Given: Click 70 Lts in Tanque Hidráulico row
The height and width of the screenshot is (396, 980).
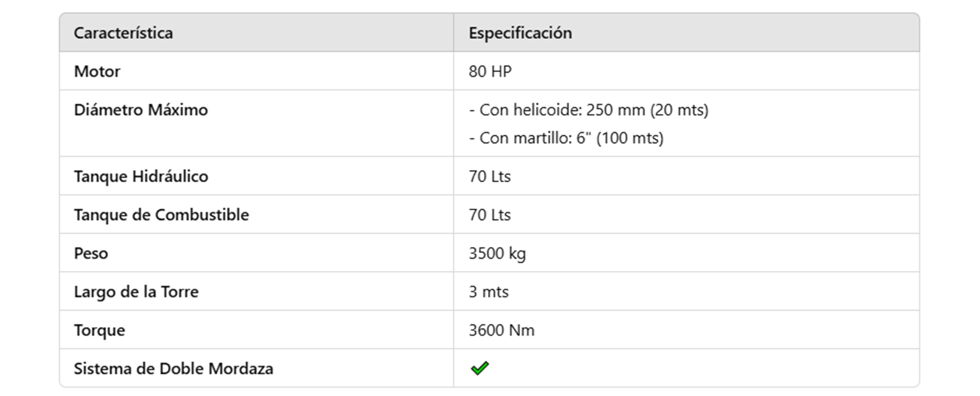Looking at the screenshot, I should (x=490, y=176).
